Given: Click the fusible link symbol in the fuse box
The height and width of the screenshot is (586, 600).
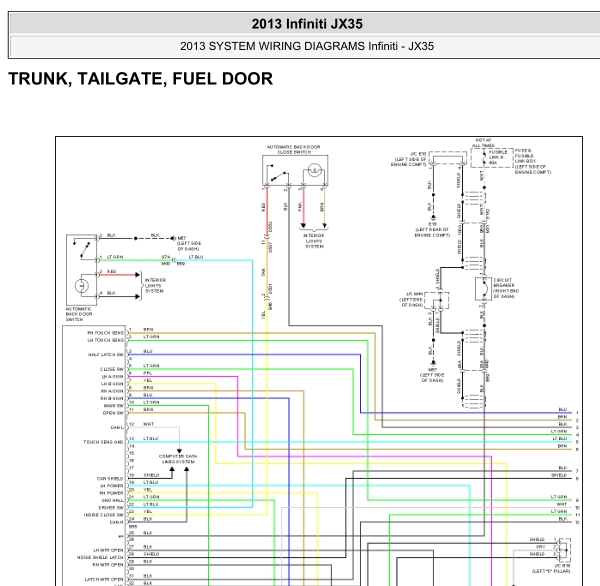Looking at the screenshot, I should coord(484,158).
